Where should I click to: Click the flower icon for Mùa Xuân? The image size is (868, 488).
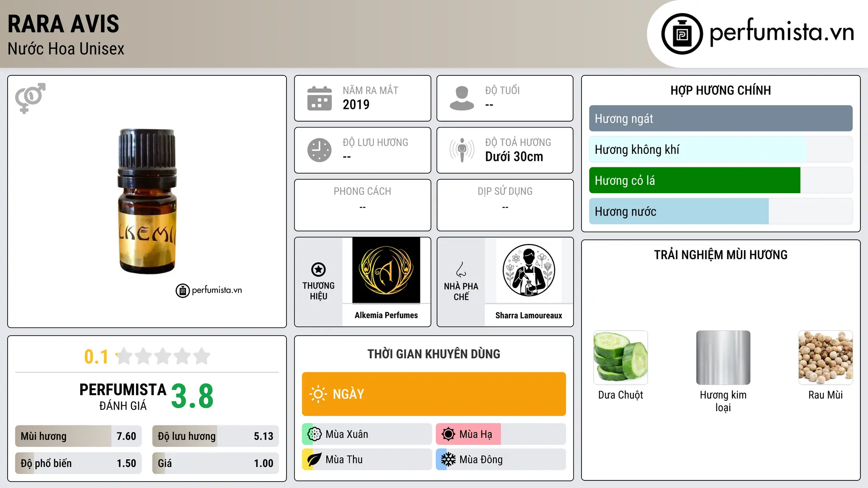(x=314, y=434)
